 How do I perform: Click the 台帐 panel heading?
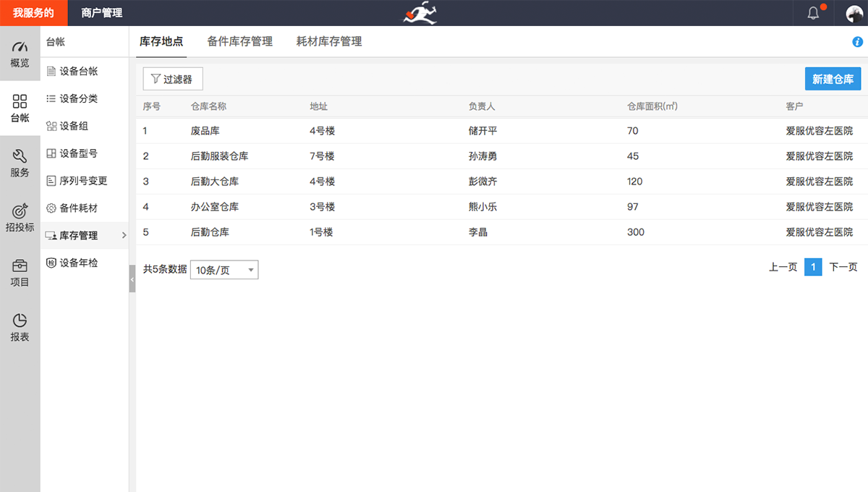tap(56, 43)
